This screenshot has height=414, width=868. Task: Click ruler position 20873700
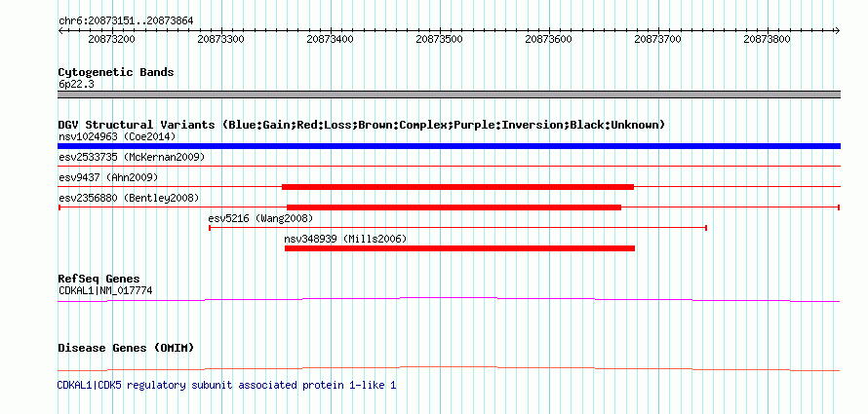click(658, 39)
